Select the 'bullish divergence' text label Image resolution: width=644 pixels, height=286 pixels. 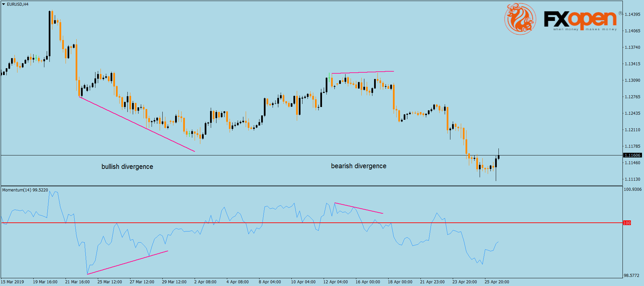(127, 167)
